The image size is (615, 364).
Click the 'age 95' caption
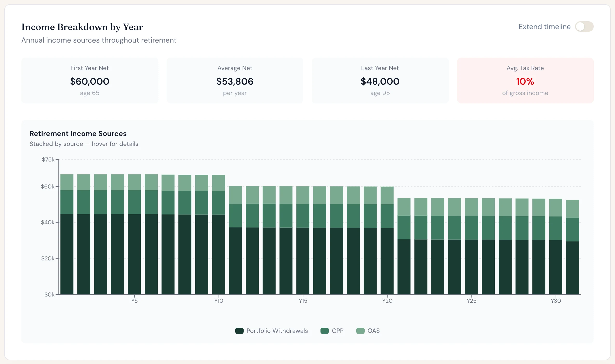tap(380, 93)
